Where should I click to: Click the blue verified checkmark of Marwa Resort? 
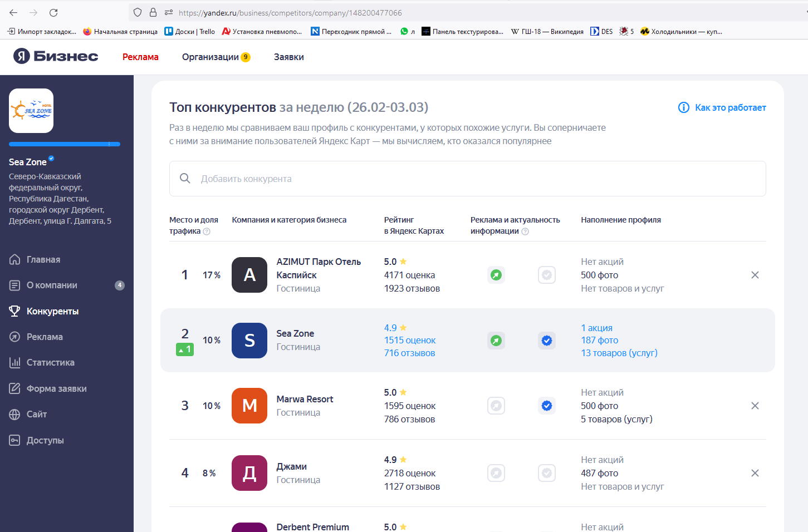[x=547, y=406]
